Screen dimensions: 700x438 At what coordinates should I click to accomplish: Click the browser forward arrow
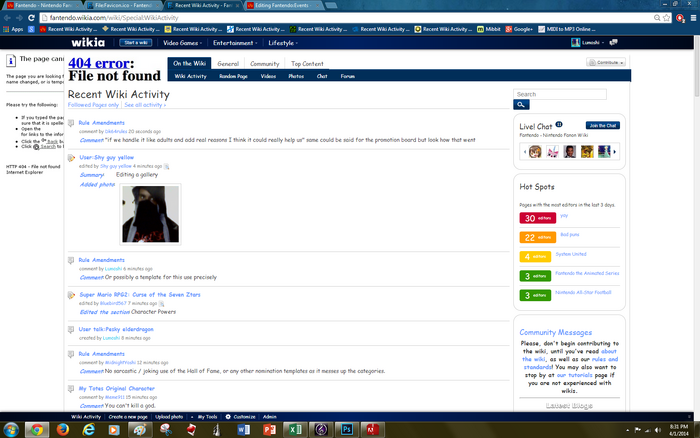point(19,18)
